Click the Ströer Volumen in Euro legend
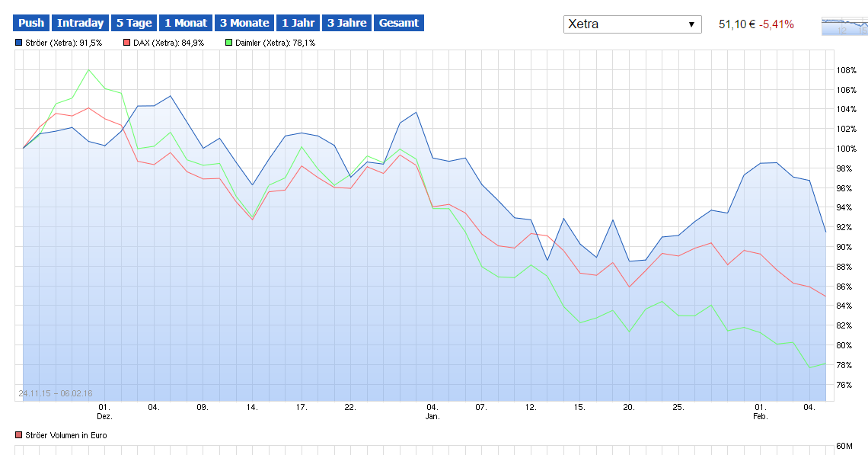The image size is (868, 455). coord(65,435)
